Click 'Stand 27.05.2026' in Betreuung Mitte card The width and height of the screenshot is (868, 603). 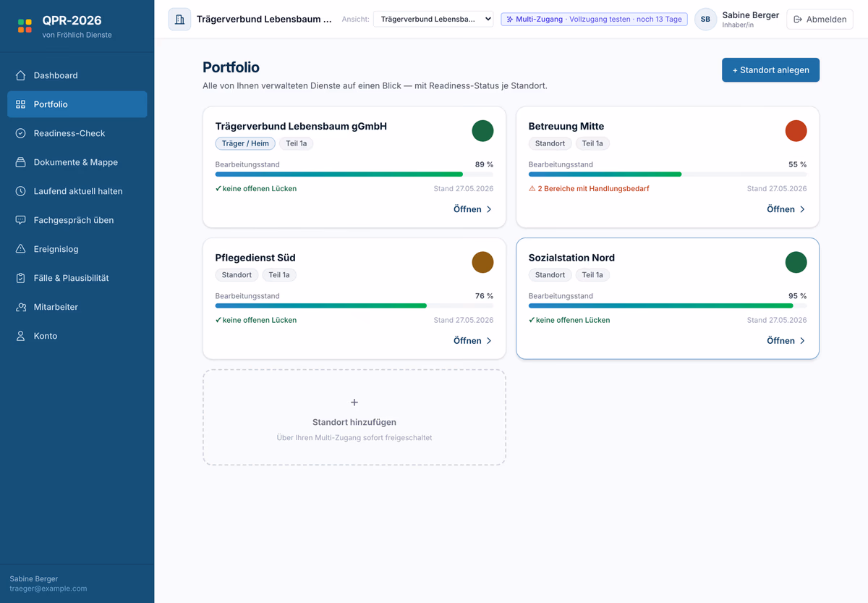777,188
